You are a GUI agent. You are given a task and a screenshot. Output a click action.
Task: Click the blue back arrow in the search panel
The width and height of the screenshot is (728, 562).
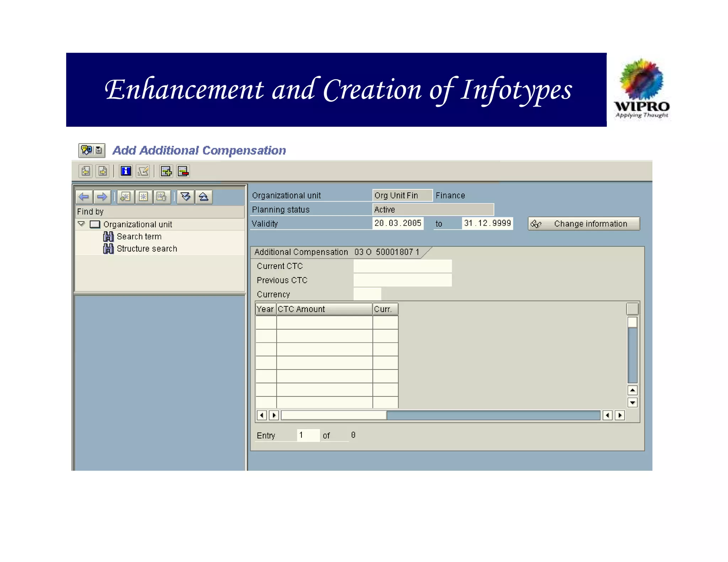point(84,197)
